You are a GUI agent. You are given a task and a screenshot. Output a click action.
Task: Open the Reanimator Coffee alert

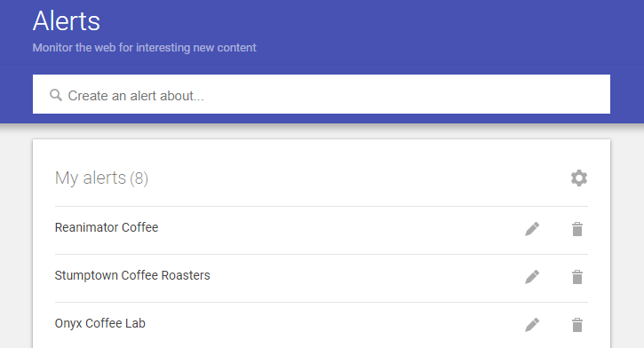point(107,227)
